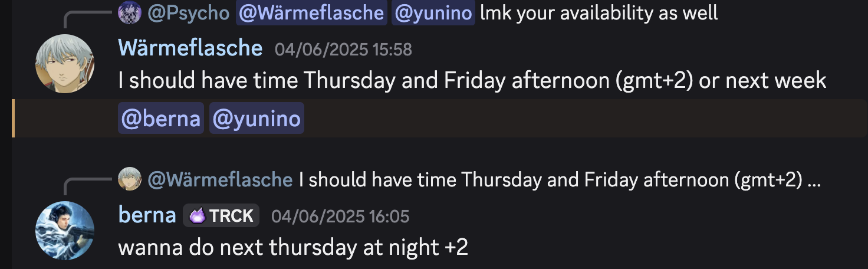Click the highlighted mention message row
The image size is (868, 269).
[x=440, y=119]
